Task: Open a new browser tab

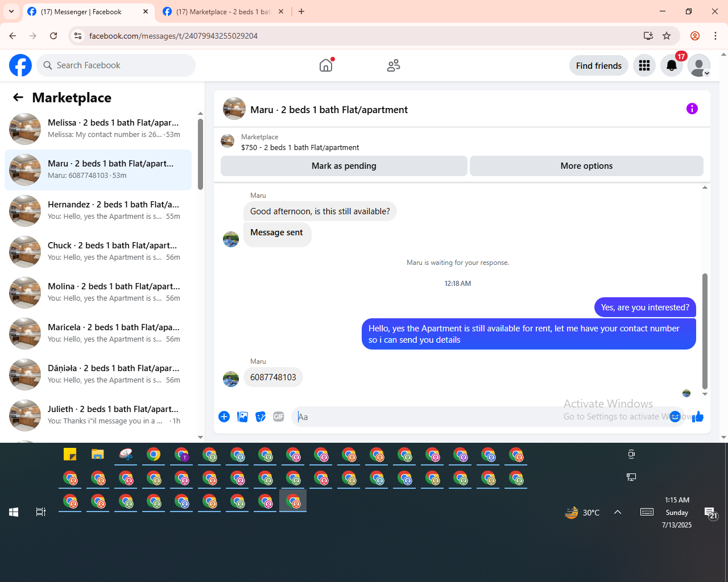Action: click(x=301, y=11)
